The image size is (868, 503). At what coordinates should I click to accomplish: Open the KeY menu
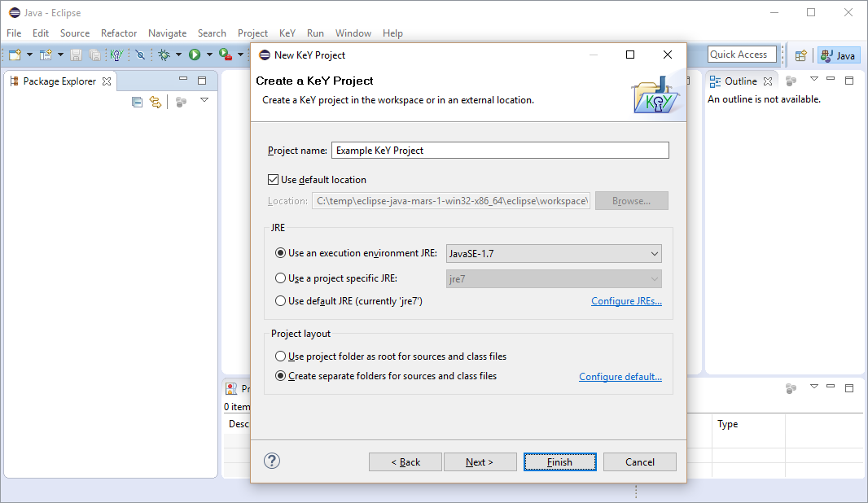287,33
